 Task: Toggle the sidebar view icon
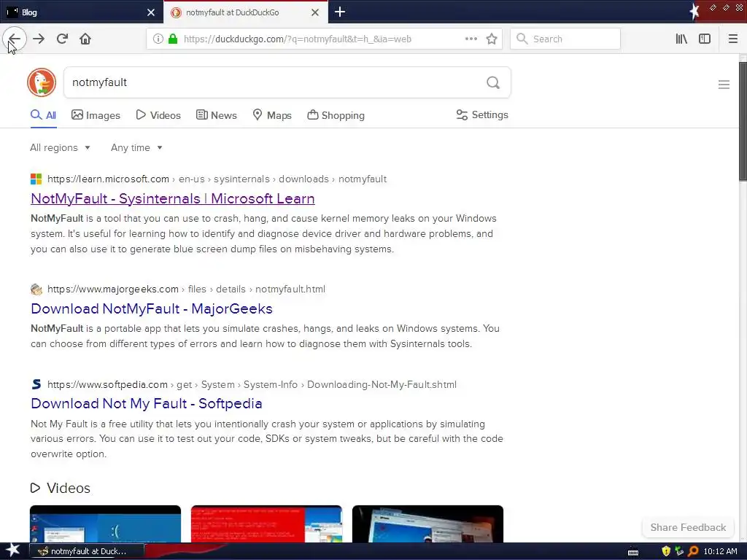click(705, 39)
